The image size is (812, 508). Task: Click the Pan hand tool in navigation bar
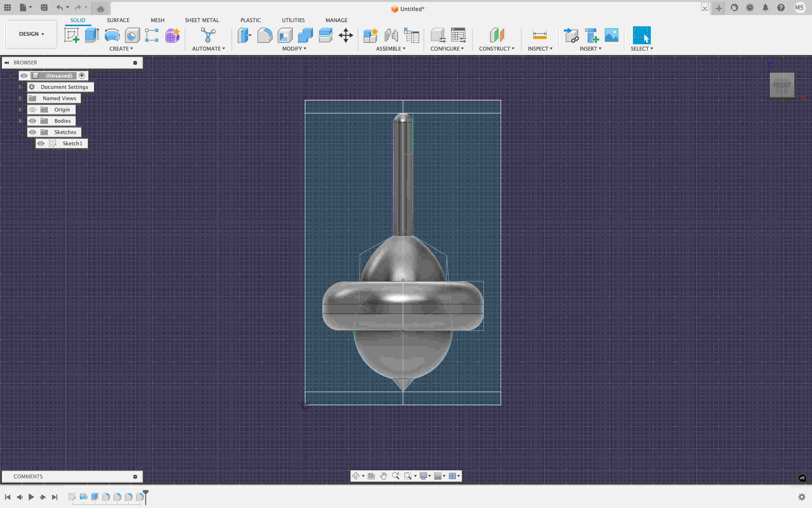[383, 476]
